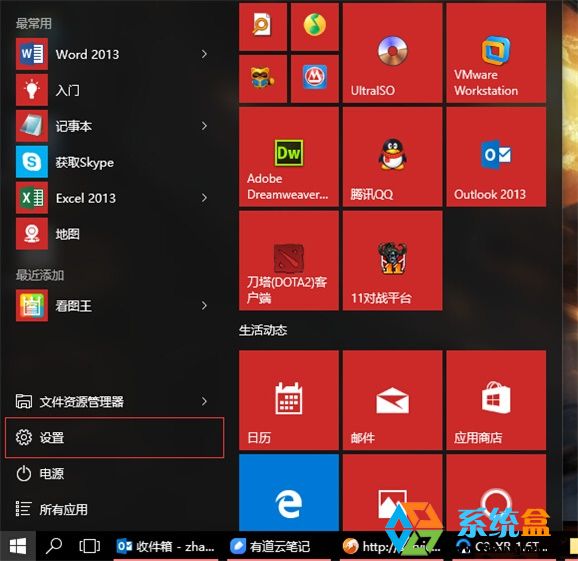Launch 11对战平台 tile

pyautogui.click(x=392, y=261)
